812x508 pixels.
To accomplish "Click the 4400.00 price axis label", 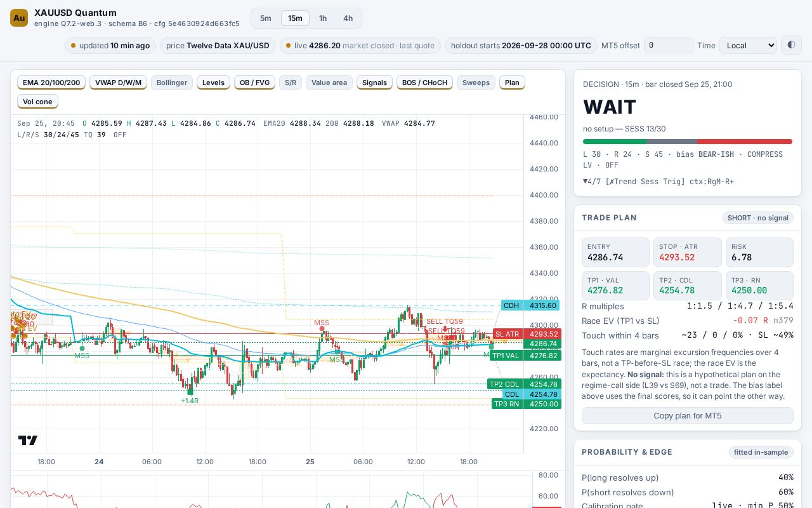I will point(544,195).
